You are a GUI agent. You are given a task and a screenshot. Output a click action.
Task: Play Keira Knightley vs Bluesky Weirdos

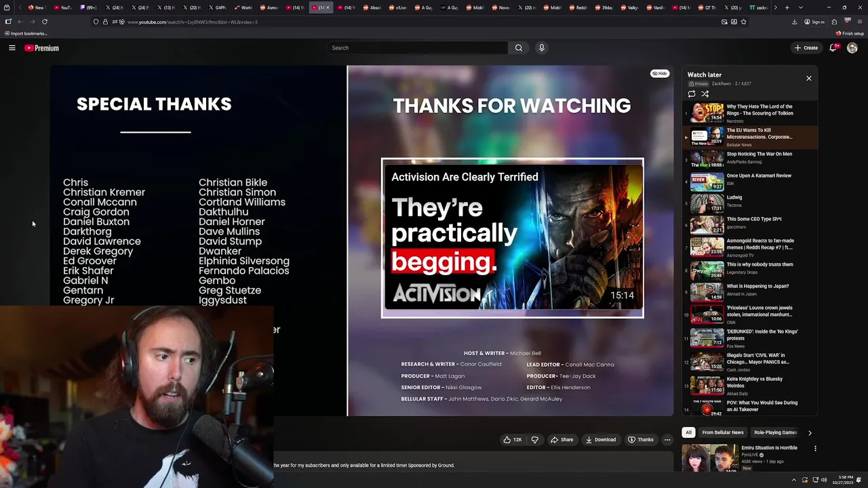tap(749, 384)
